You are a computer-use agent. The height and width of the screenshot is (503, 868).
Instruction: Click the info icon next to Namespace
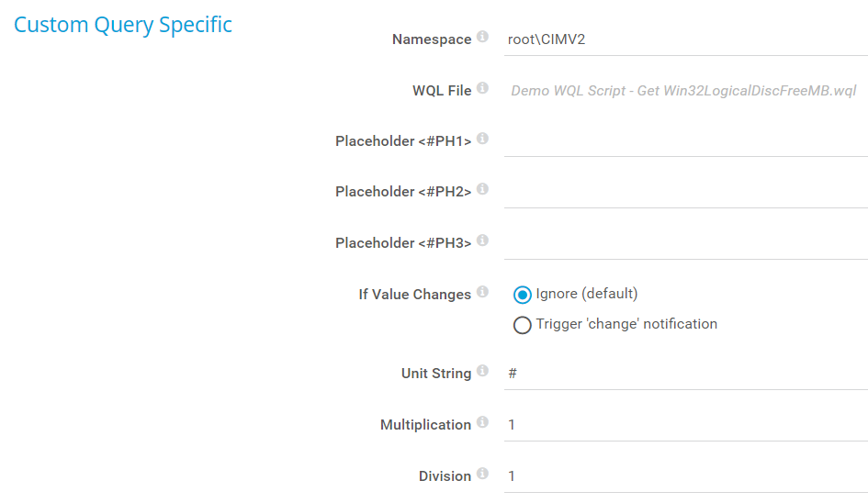click(482, 38)
